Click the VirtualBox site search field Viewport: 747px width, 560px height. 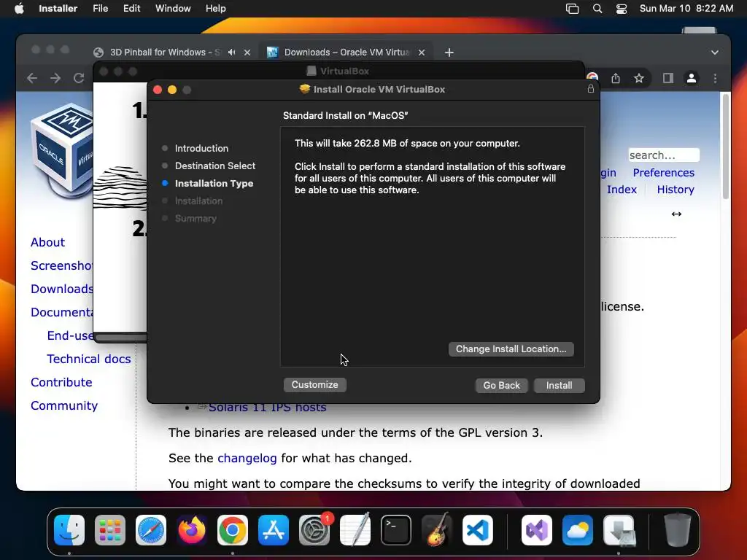click(664, 155)
